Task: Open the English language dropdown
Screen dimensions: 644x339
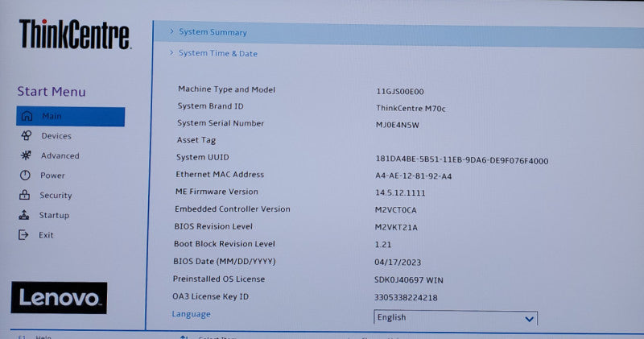Action: [x=456, y=317]
